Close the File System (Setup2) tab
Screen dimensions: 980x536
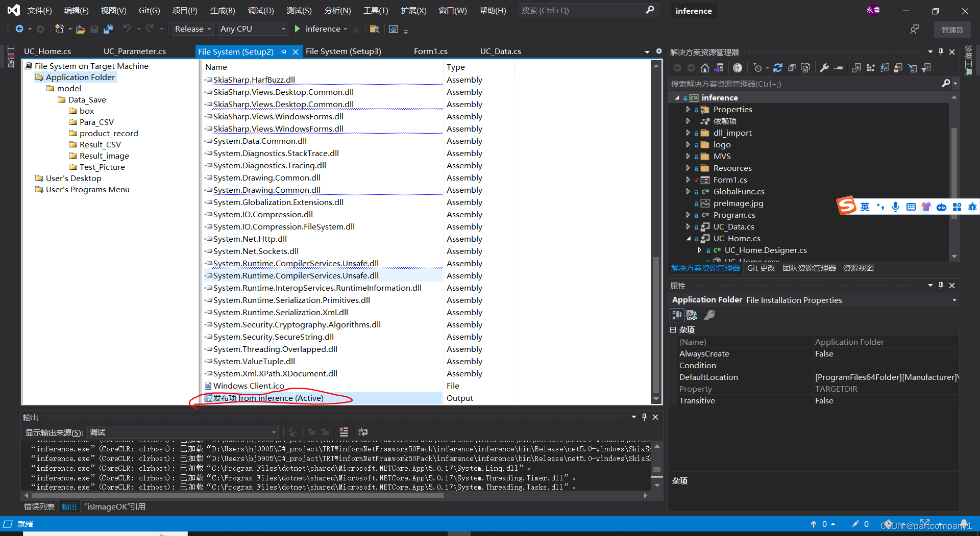295,52
